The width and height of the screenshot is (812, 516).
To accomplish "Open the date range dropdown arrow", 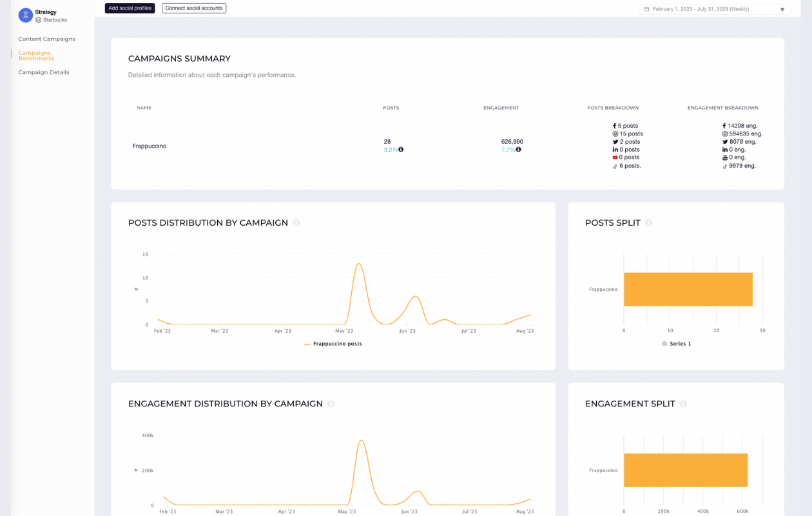I will [782, 10].
